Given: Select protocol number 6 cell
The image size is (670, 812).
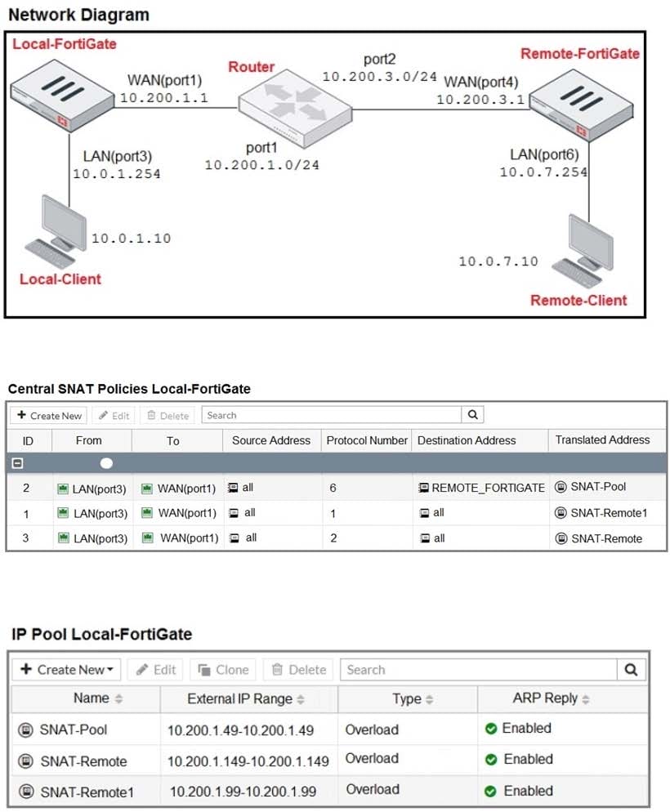Looking at the screenshot, I should pos(333,488).
